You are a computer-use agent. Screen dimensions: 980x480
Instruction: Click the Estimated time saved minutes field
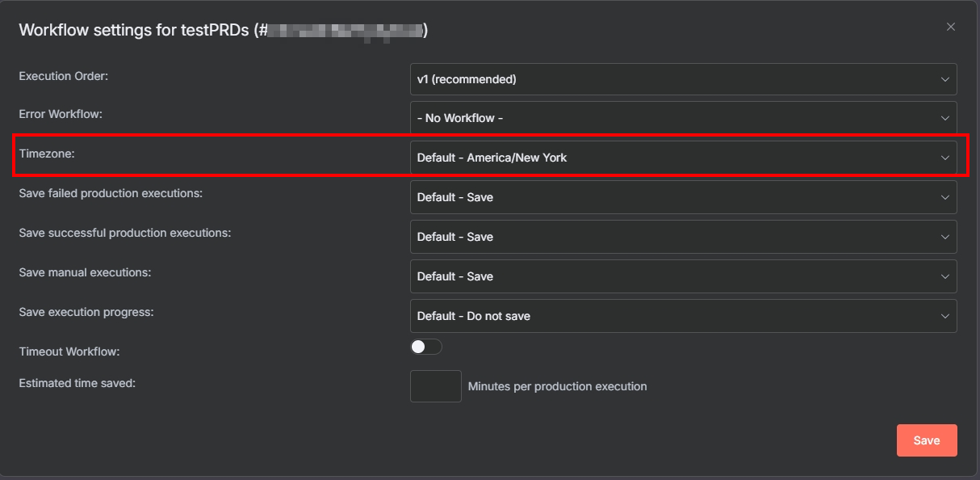tap(435, 386)
